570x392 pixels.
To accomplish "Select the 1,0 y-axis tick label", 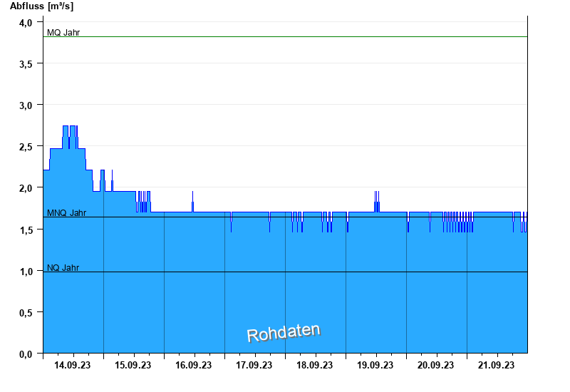I will 26,272.
